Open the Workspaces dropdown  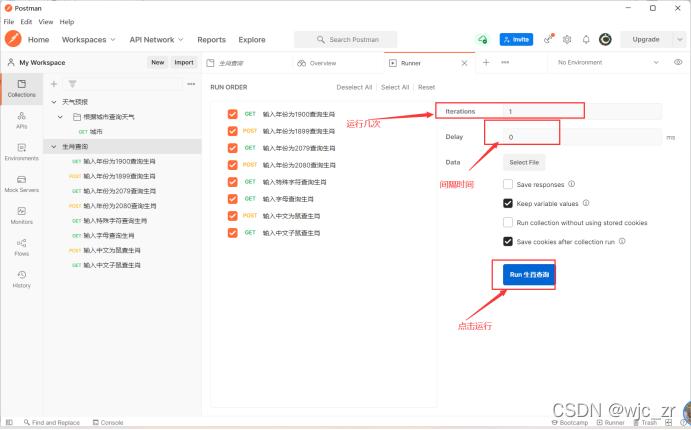click(x=88, y=40)
